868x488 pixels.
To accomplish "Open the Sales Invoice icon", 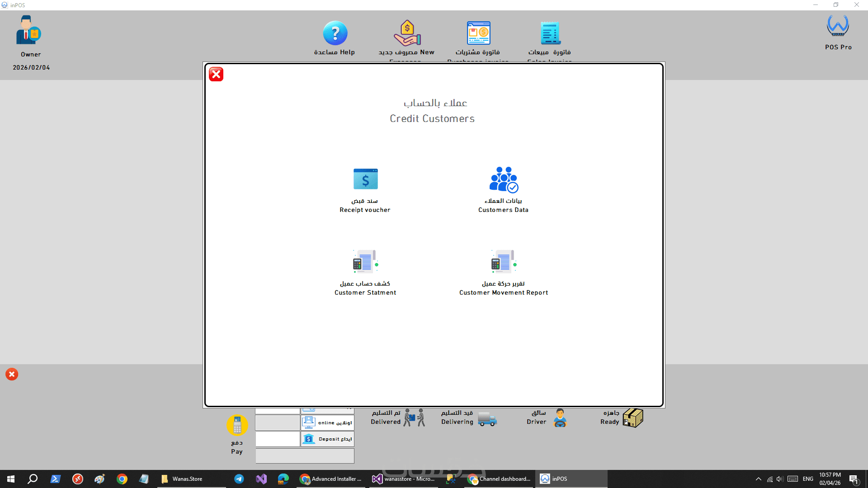I will (x=550, y=33).
